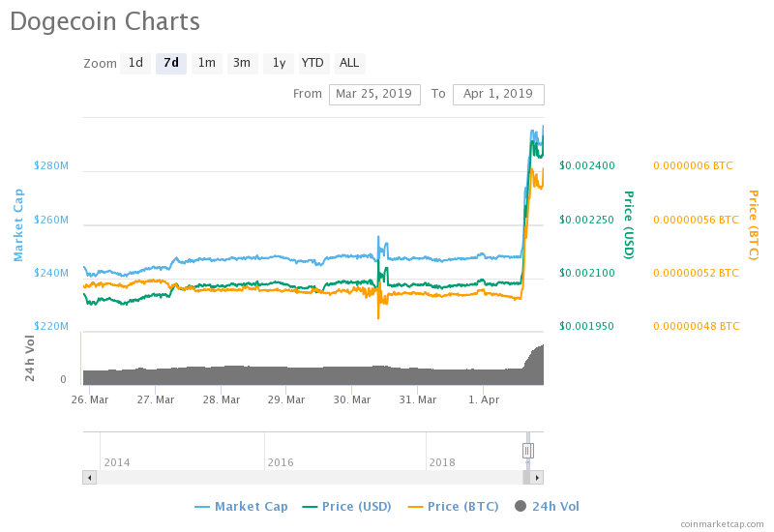Select the 7d zoom range
This screenshot has height=532, width=774.
pyautogui.click(x=171, y=63)
